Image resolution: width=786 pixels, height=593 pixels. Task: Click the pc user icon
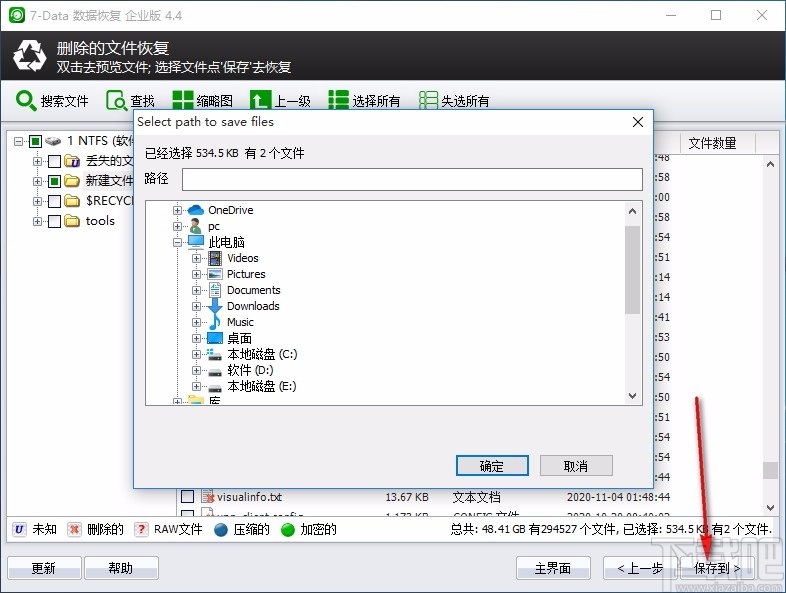pos(195,226)
